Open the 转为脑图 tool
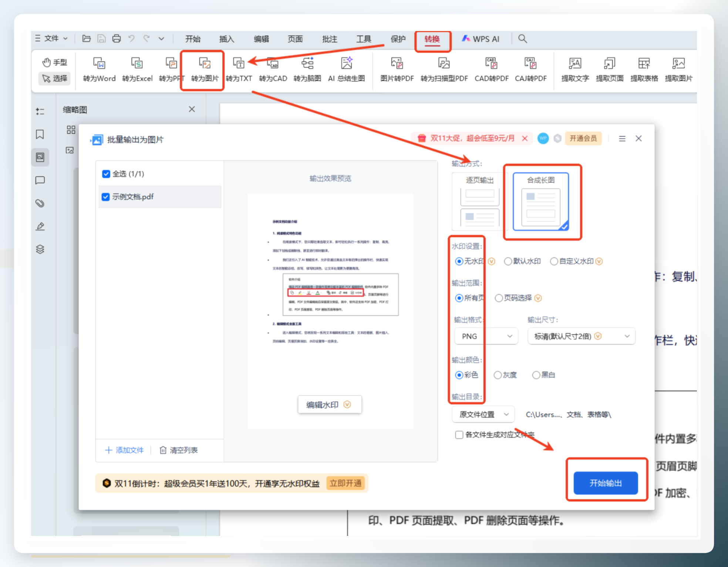This screenshot has width=728, height=567. pos(307,69)
